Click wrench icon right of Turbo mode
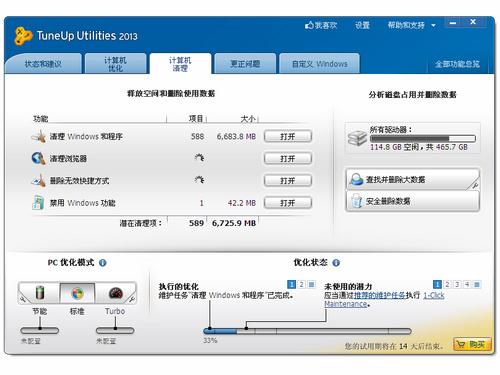This screenshot has width=500, height=375. [132, 299]
